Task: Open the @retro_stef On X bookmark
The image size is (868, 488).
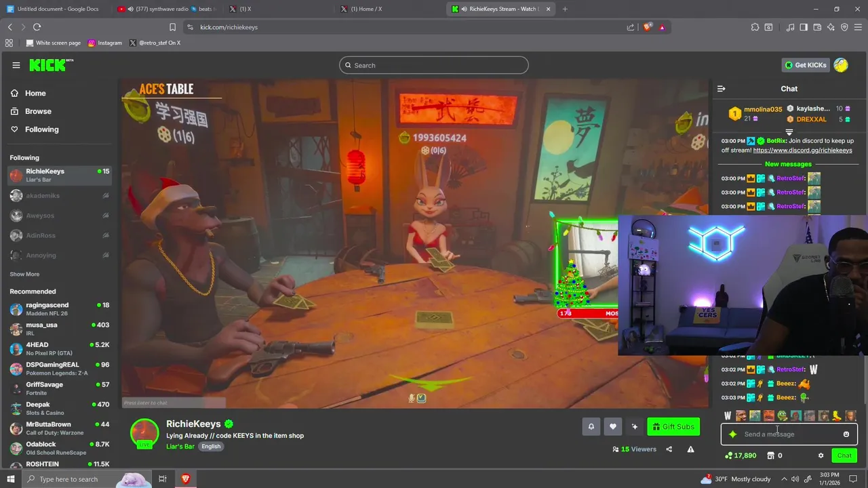Action: pos(154,43)
